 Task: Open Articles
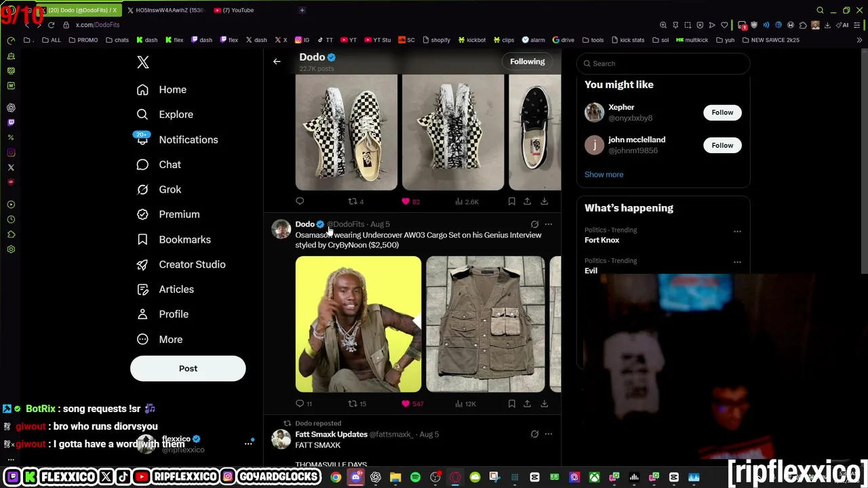tap(165, 289)
